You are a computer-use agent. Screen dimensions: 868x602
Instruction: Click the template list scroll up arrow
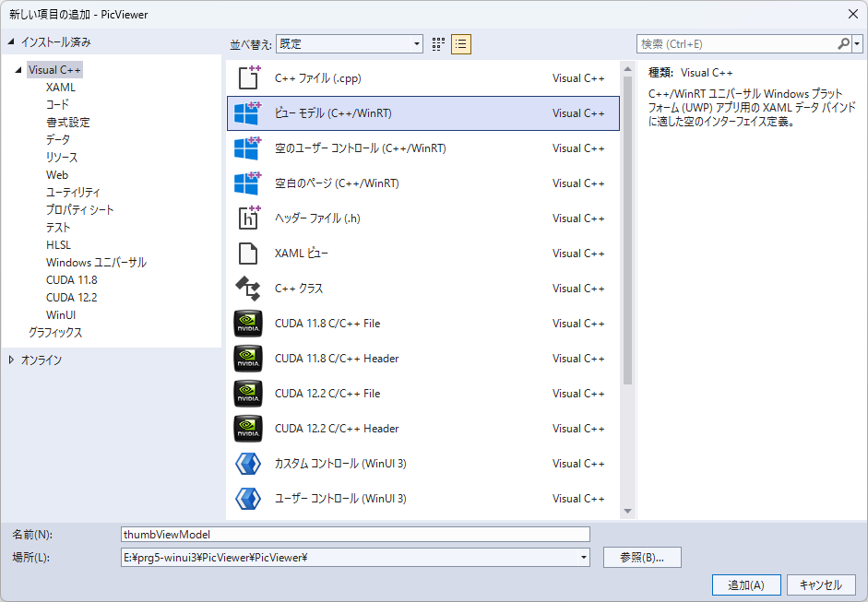click(x=627, y=69)
